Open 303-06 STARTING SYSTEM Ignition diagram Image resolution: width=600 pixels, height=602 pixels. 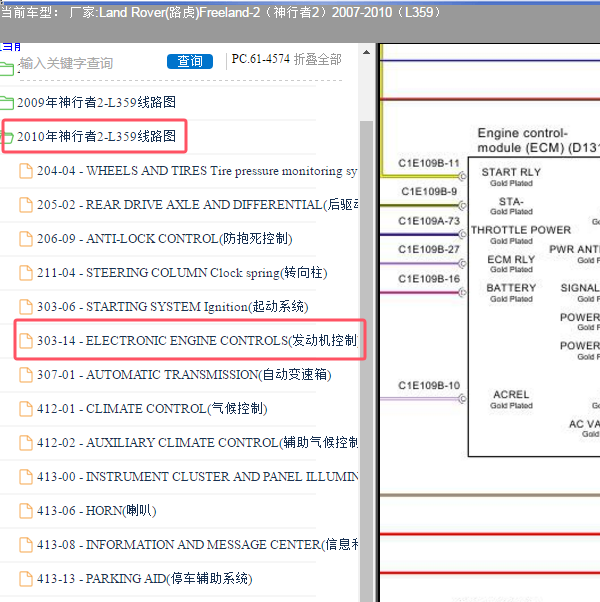pos(172,307)
